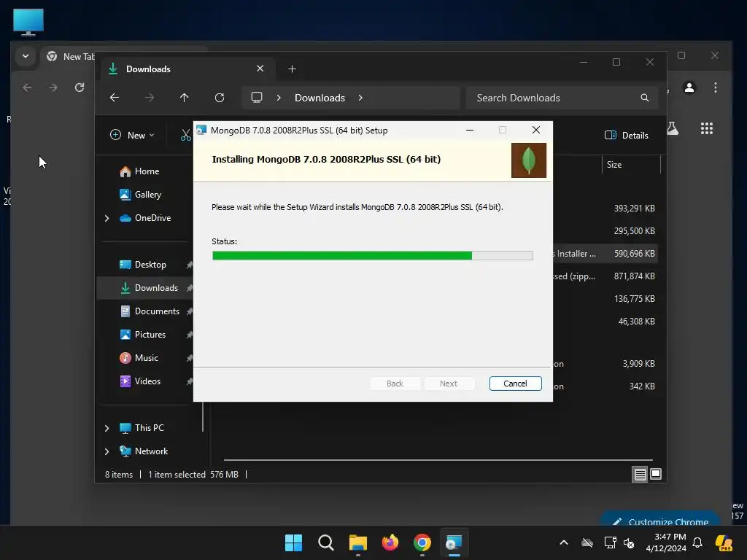Toggle the Details pane in File Explorer
The height and width of the screenshot is (560, 747).
click(627, 135)
